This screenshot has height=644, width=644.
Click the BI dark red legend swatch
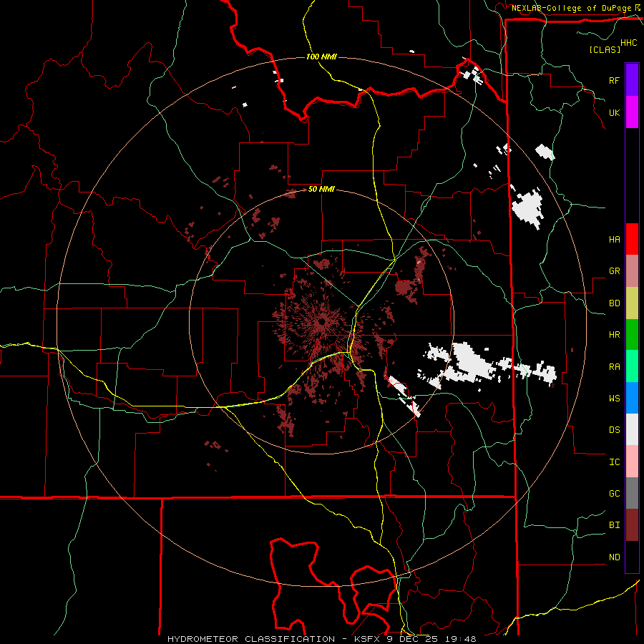pos(632,525)
